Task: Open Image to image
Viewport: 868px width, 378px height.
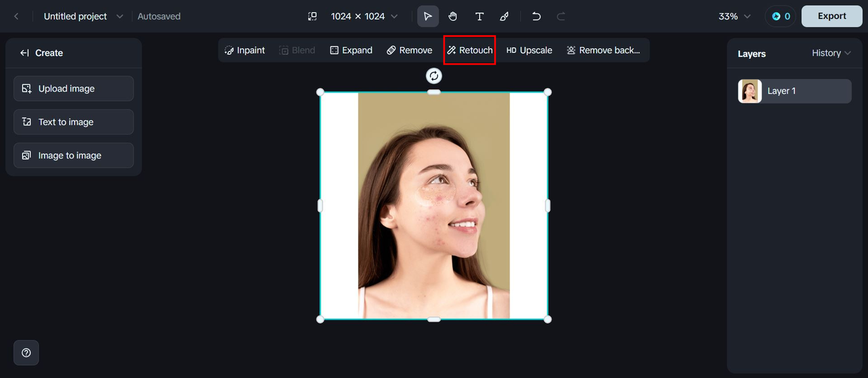Action: point(73,155)
